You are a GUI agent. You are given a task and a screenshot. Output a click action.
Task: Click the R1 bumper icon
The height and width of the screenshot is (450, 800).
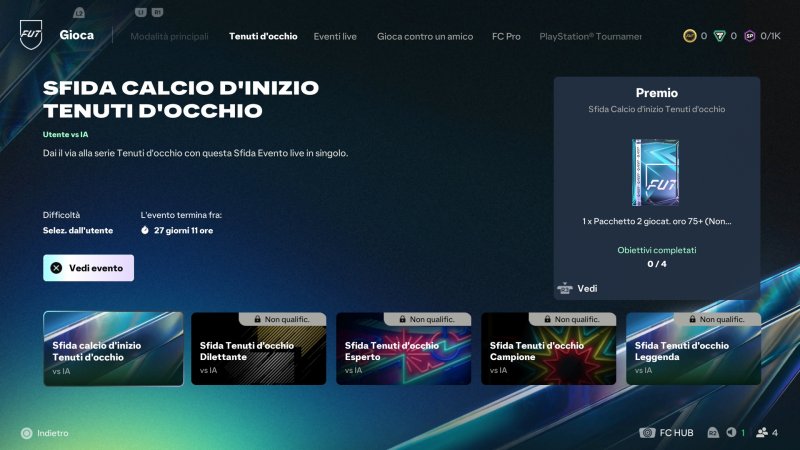(x=157, y=12)
